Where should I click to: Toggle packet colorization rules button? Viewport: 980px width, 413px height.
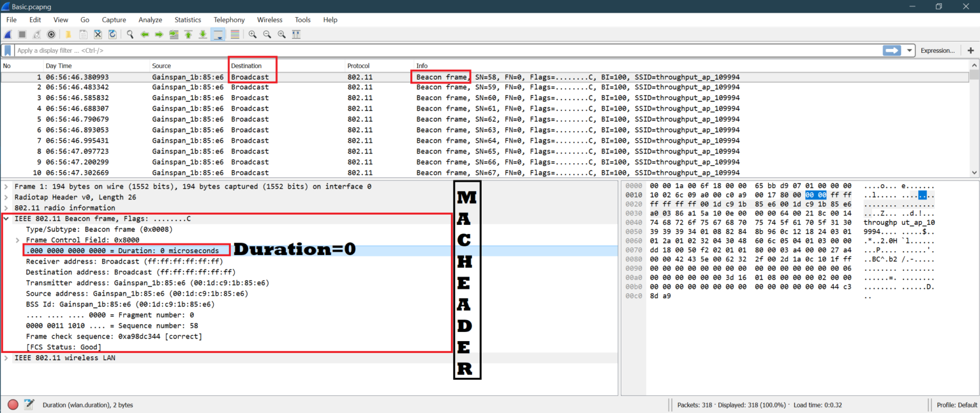click(x=235, y=34)
